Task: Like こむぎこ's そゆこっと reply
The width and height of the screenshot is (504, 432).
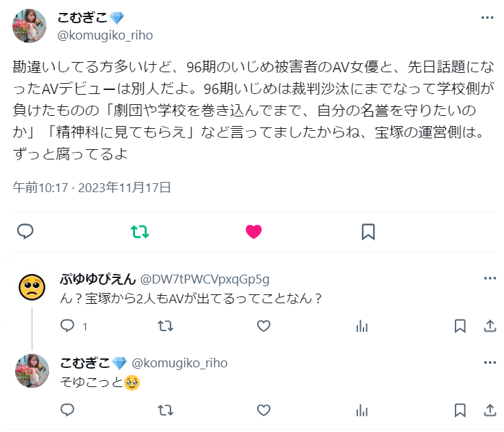Action: point(263,410)
